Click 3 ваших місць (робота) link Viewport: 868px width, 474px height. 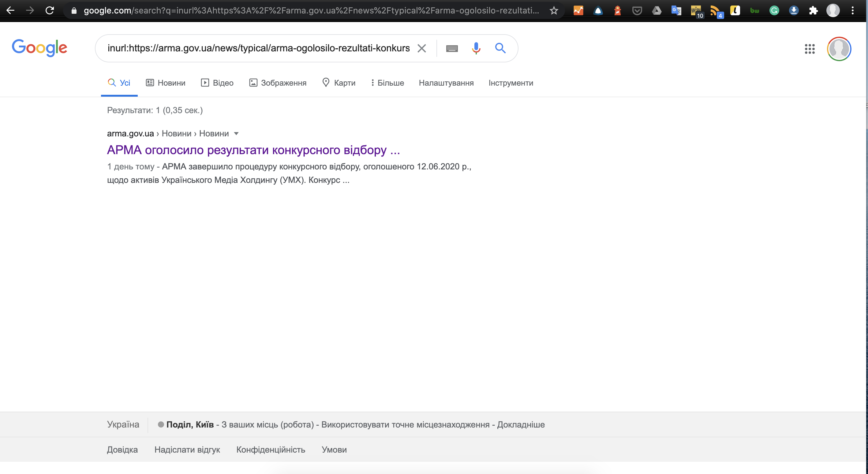(x=268, y=424)
